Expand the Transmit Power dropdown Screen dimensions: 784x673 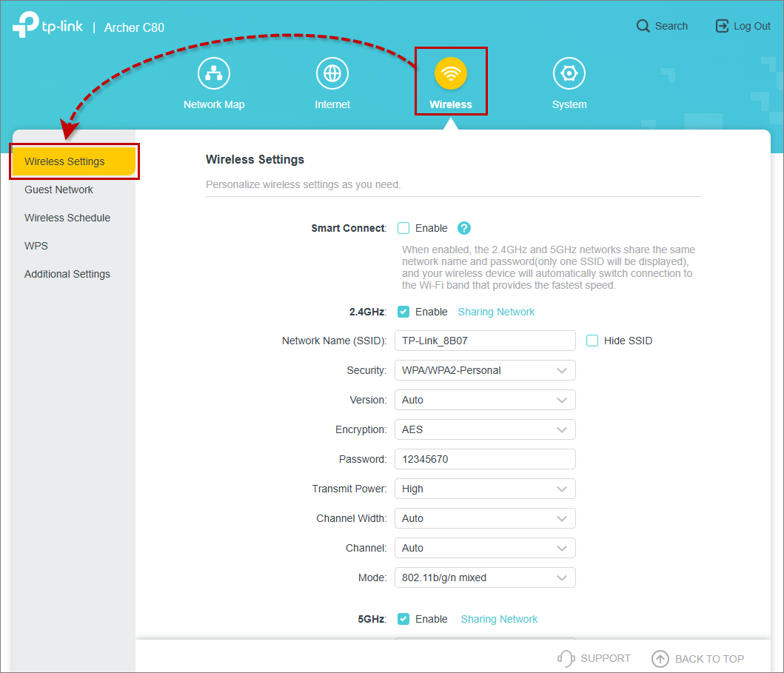point(485,489)
